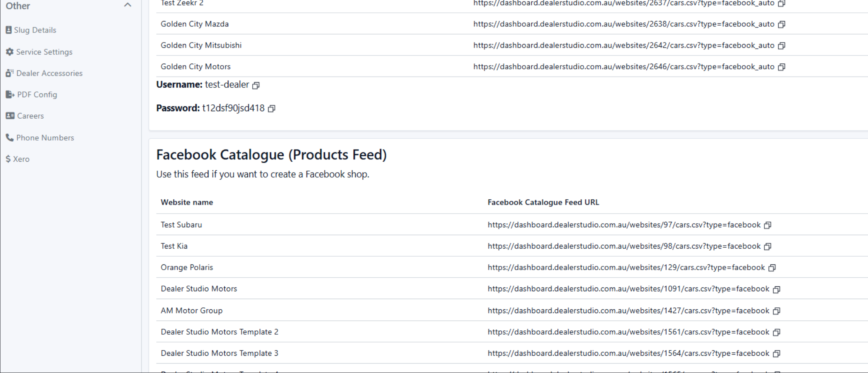Screen dimensions: 868x373
Task: Click the Golden City Mazda name cell
Action: 195,24
